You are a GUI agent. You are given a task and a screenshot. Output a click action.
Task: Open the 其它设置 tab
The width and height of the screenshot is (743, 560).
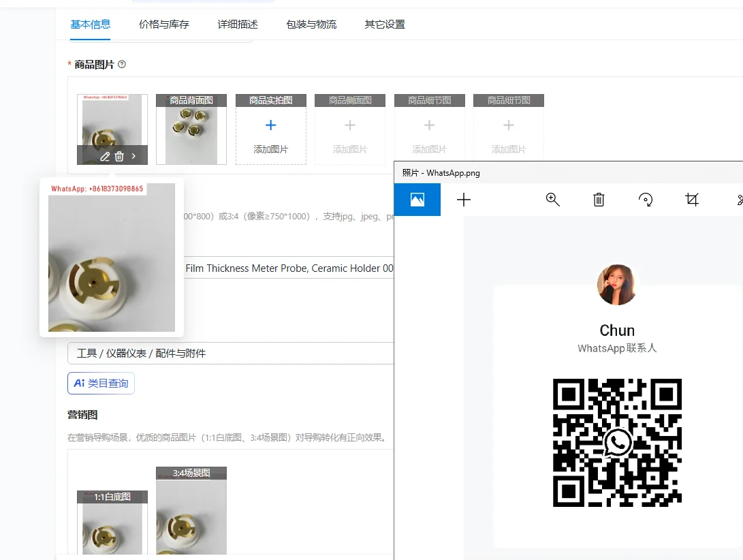[385, 24]
